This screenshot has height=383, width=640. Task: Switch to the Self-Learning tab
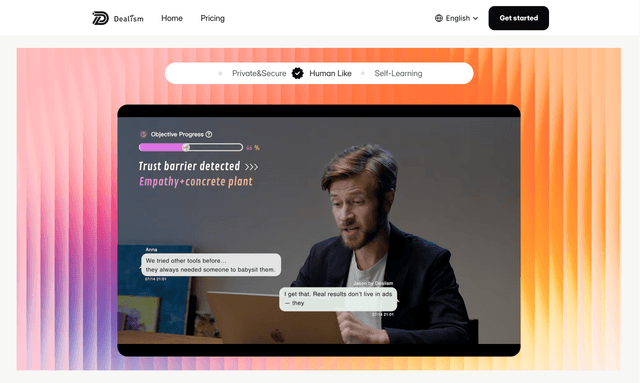pyautogui.click(x=398, y=73)
